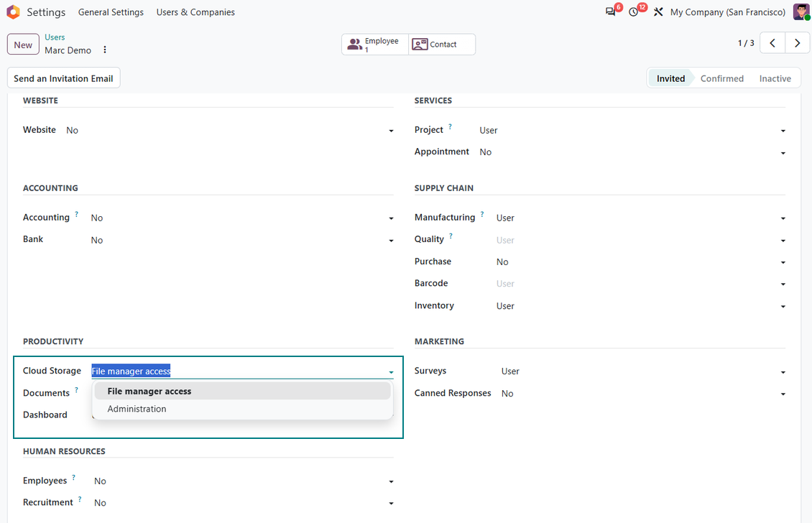812x523 pixels.
Task: Set status to Confirmed
Action: pos(722,78)
